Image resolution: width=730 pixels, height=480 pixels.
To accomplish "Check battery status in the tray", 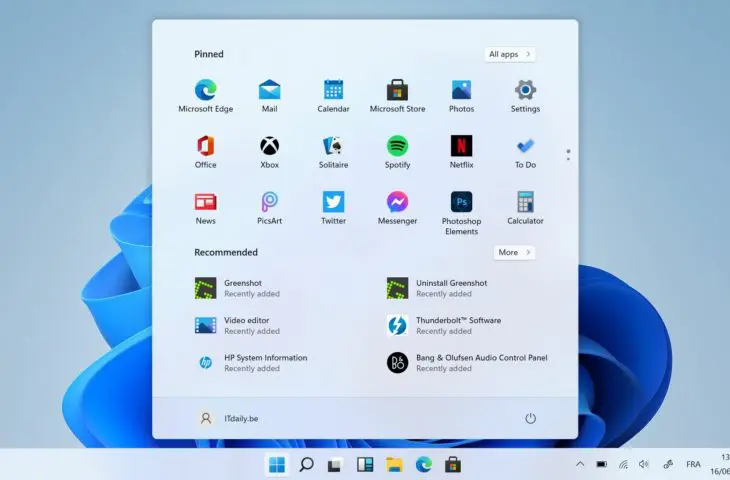I will point(602,464).
